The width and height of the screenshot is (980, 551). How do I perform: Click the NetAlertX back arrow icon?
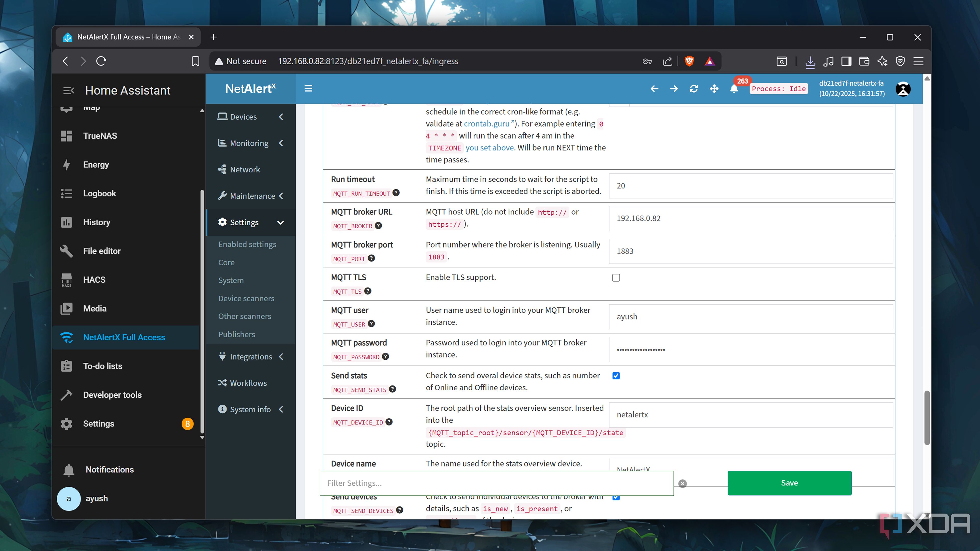[654, 89]
